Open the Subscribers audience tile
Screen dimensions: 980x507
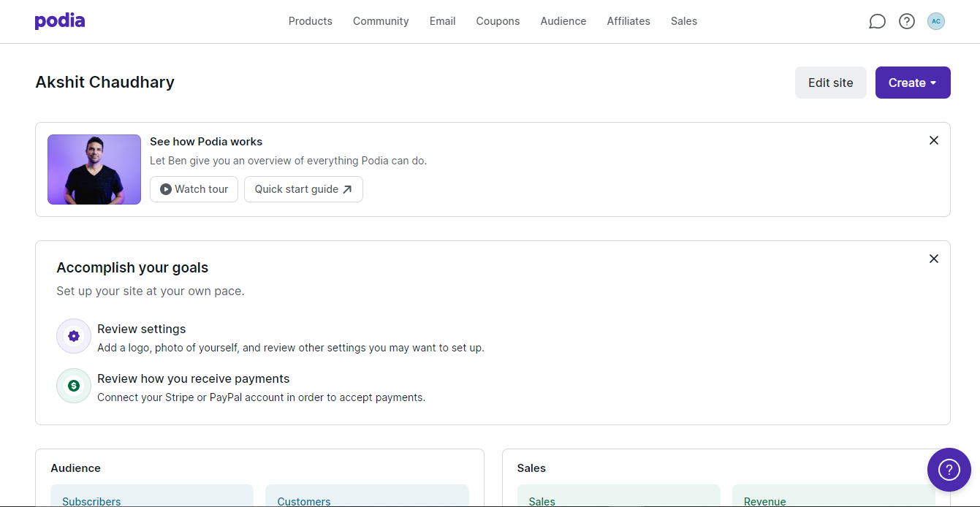coord(152,496)
